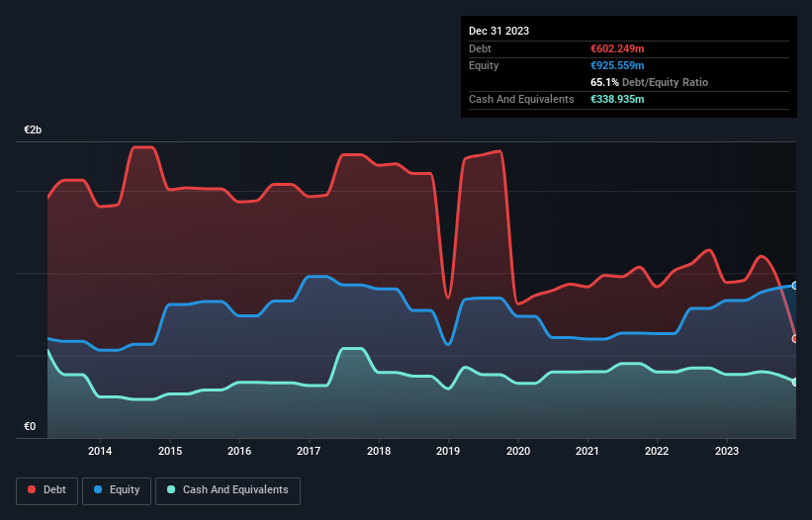The width and height of the screenshot is (812, 520).
Task: Toggle Cash And Equivalents legend button
Action: (227, 490)
